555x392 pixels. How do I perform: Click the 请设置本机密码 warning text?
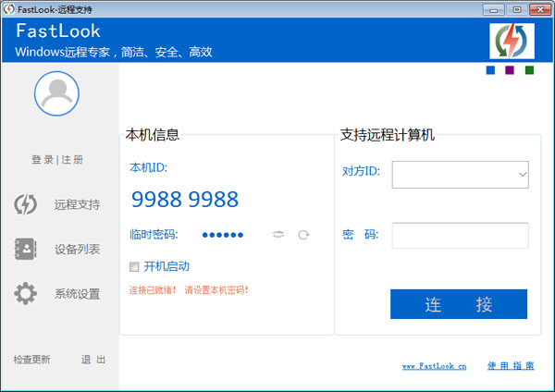tap(216, 290)
